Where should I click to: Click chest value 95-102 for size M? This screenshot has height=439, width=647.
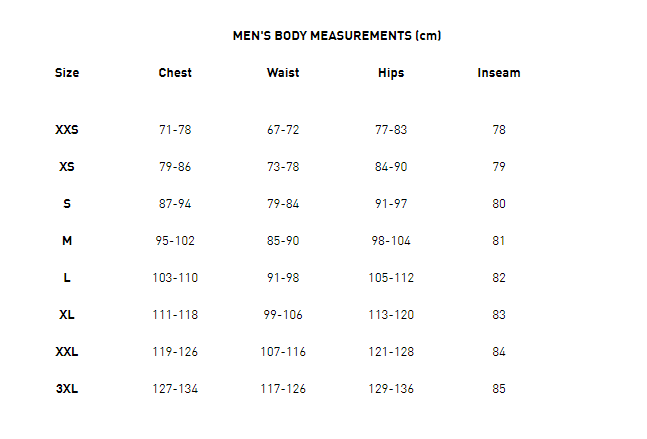click(x=175, y=241)
